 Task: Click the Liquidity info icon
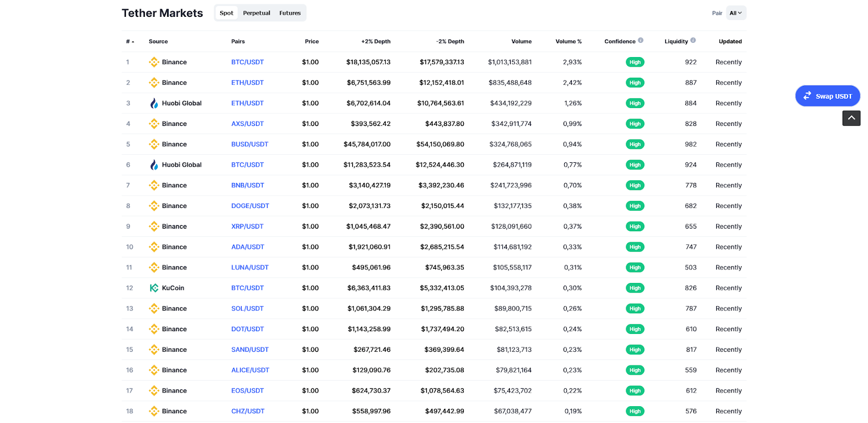pyautogui.click(x=693, y=40)
